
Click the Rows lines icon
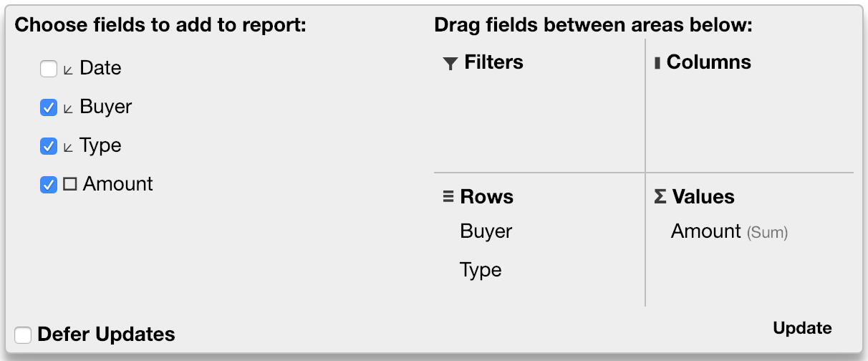[448, 196]
